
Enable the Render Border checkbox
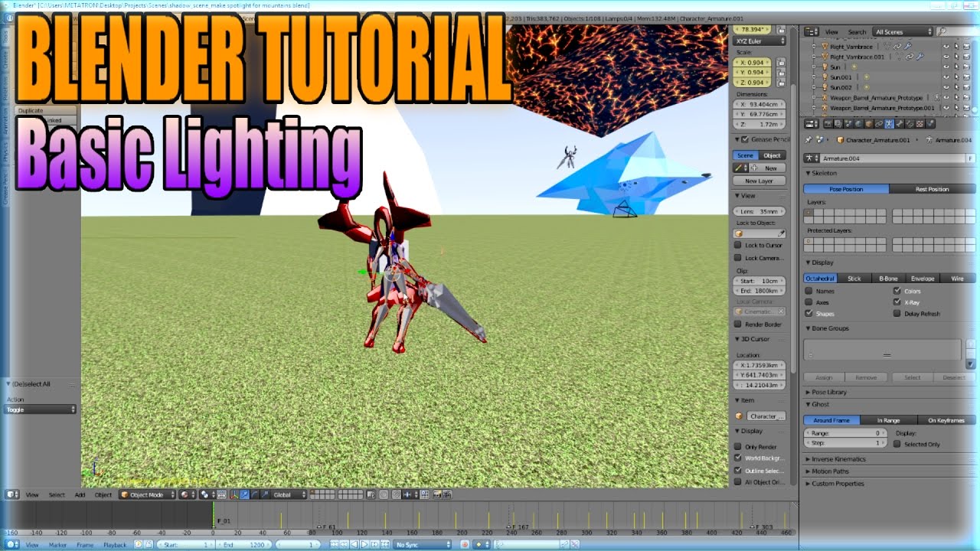coord(738,324)
